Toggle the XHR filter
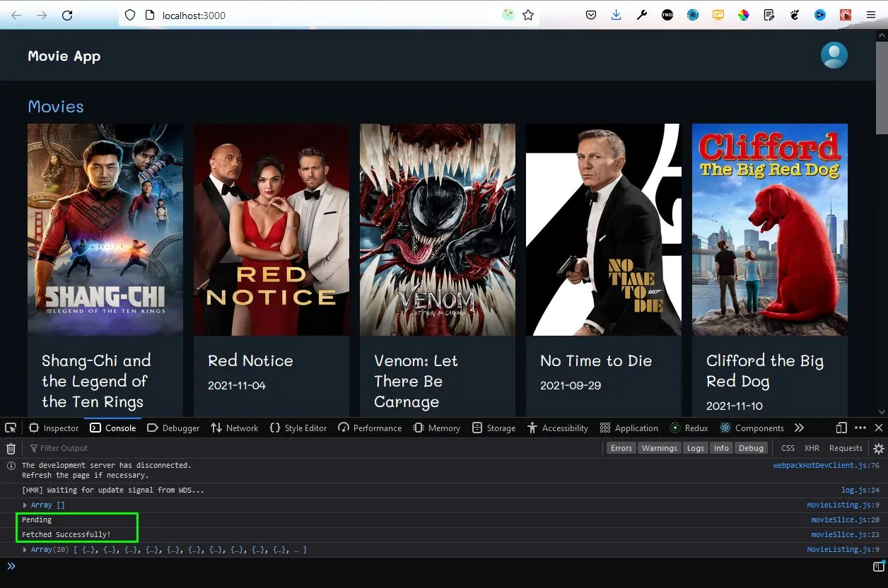This screenshot has width=888, height=588. tap(812, 448)
